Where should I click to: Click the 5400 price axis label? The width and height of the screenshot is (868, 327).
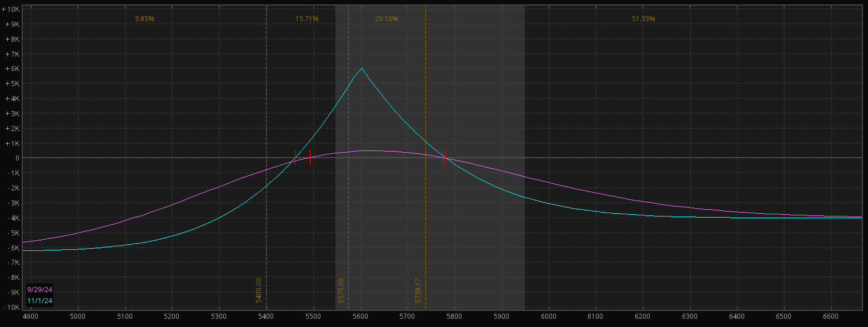[267, 316]
